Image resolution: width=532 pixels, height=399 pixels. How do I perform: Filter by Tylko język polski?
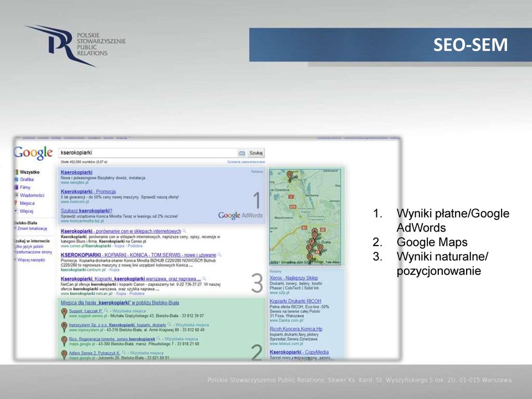[x=29, y=247]
